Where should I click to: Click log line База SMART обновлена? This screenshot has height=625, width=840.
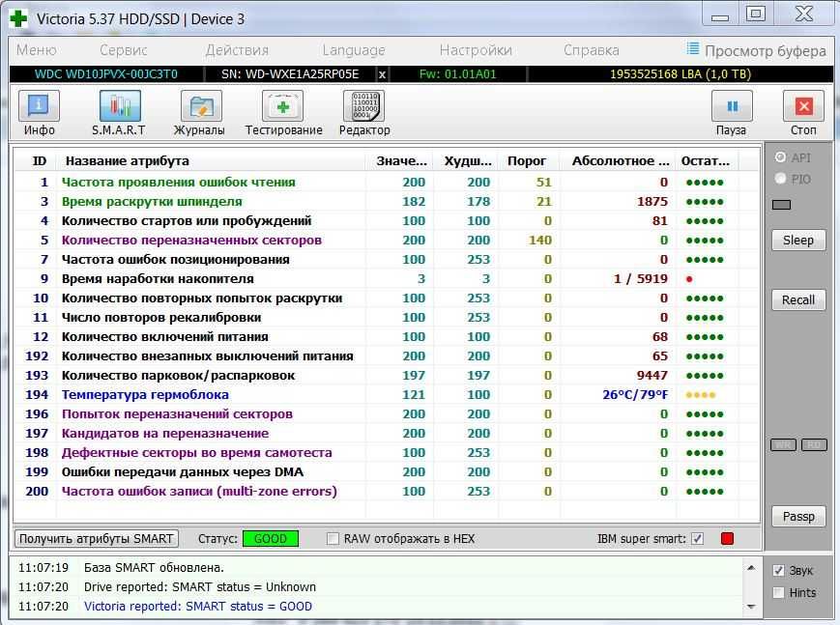click(x=154, y=568)
